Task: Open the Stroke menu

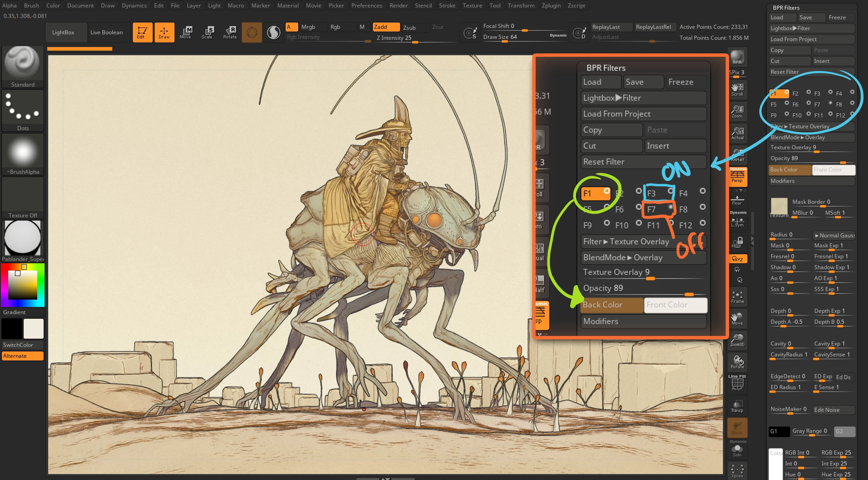Action: coord(447,5)
